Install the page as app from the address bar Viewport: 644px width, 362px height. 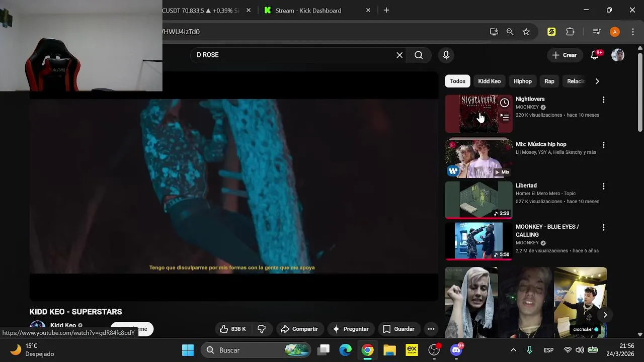(x=494, y=32)
